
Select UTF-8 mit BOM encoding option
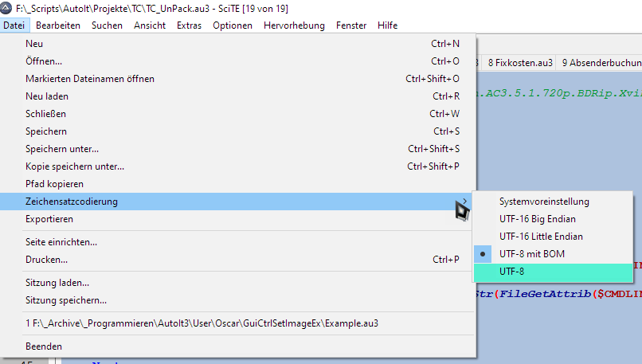(534, 254)
